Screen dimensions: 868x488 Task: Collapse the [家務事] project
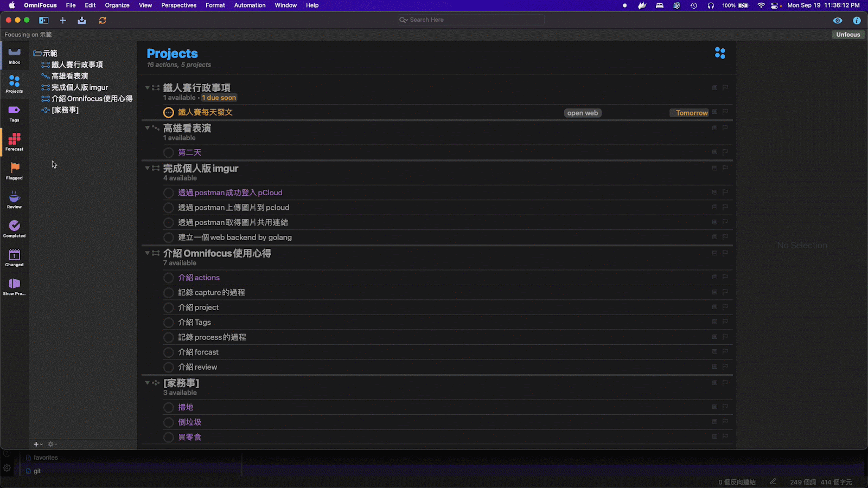(147, 383)
